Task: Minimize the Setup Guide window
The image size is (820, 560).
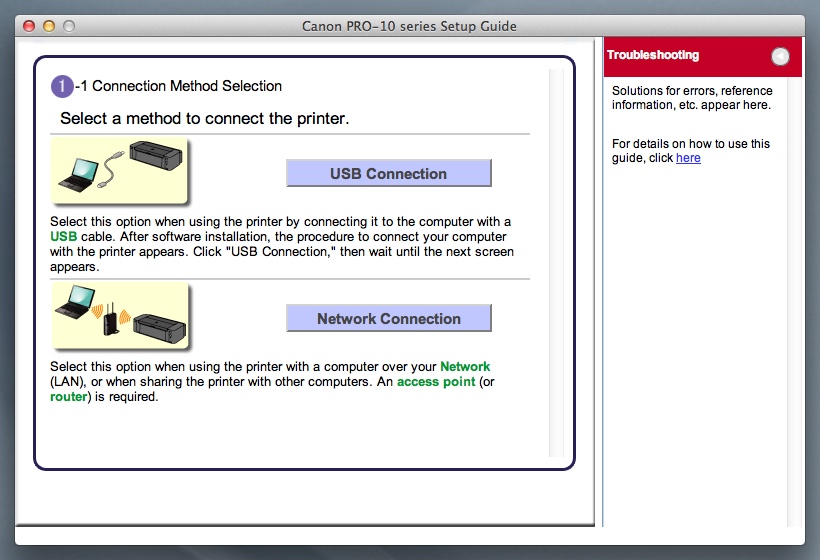Action: tap(48, 26)
